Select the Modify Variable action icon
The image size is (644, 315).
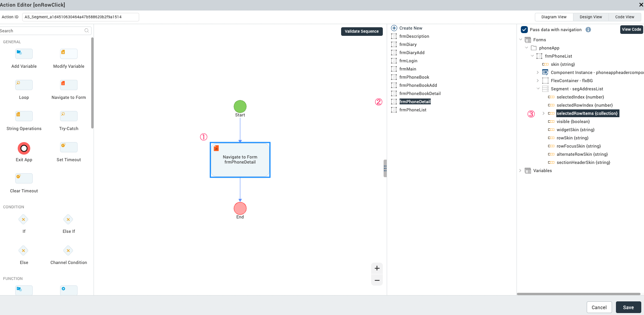tap(69, 54)
